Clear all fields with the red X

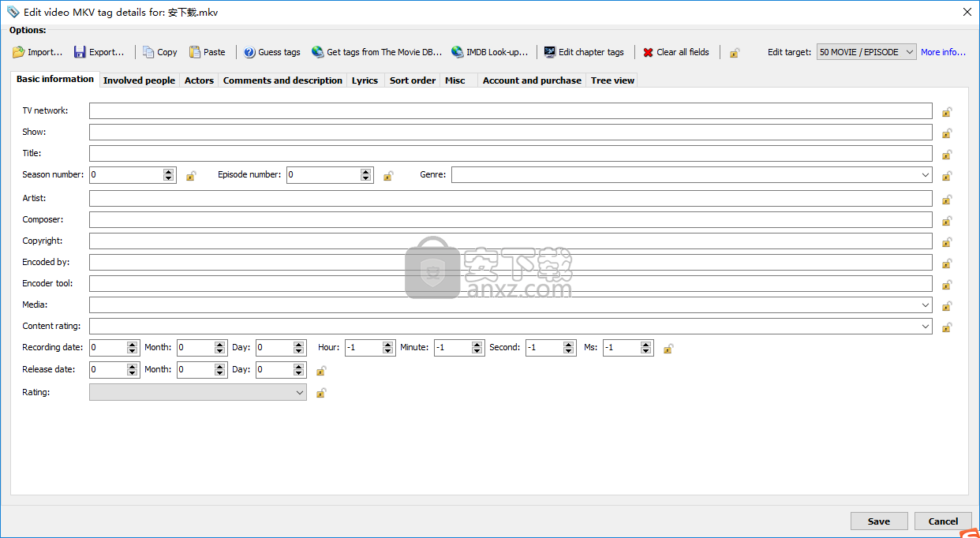coord(676,52)
